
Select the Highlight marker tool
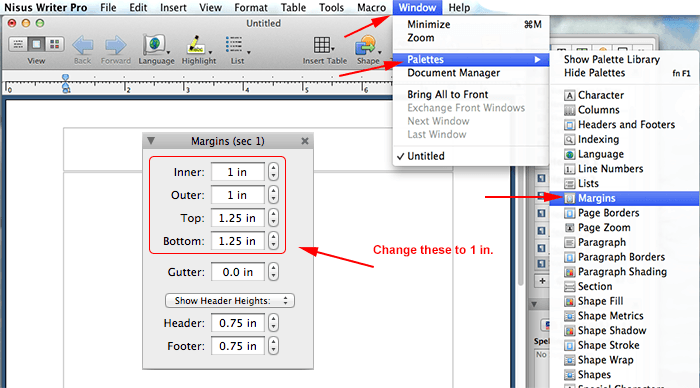point(196,45)
